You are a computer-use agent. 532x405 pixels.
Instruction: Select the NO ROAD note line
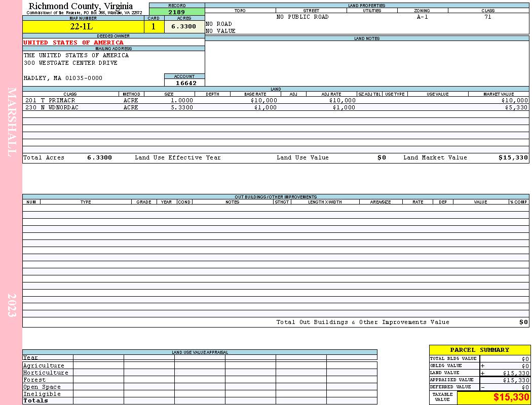tap(219, 24)
